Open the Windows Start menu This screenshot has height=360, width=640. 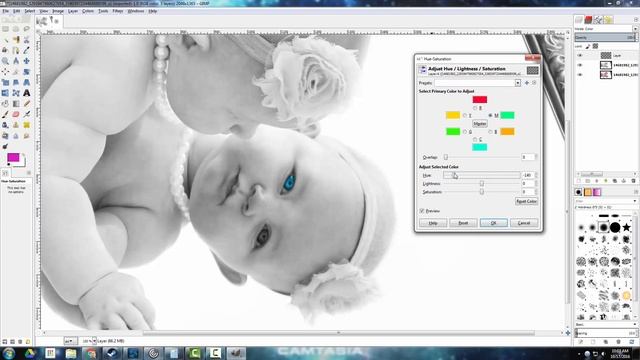coord(9,353)
